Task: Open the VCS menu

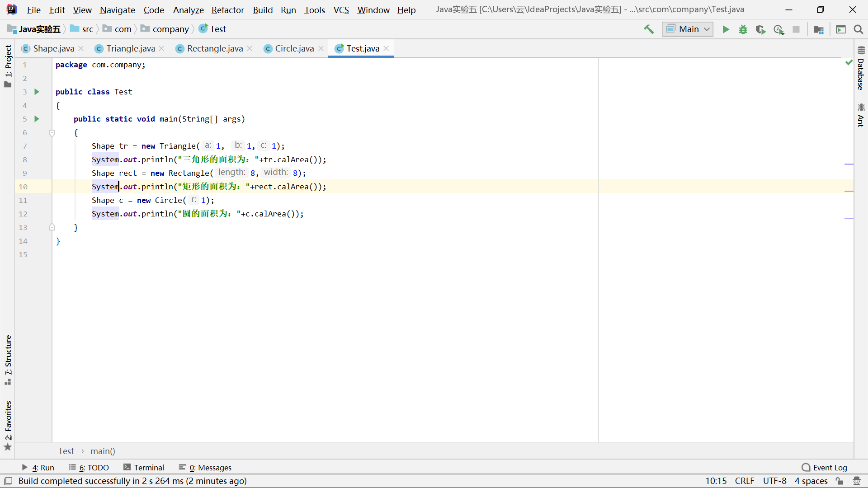Action: click(341, 10)
